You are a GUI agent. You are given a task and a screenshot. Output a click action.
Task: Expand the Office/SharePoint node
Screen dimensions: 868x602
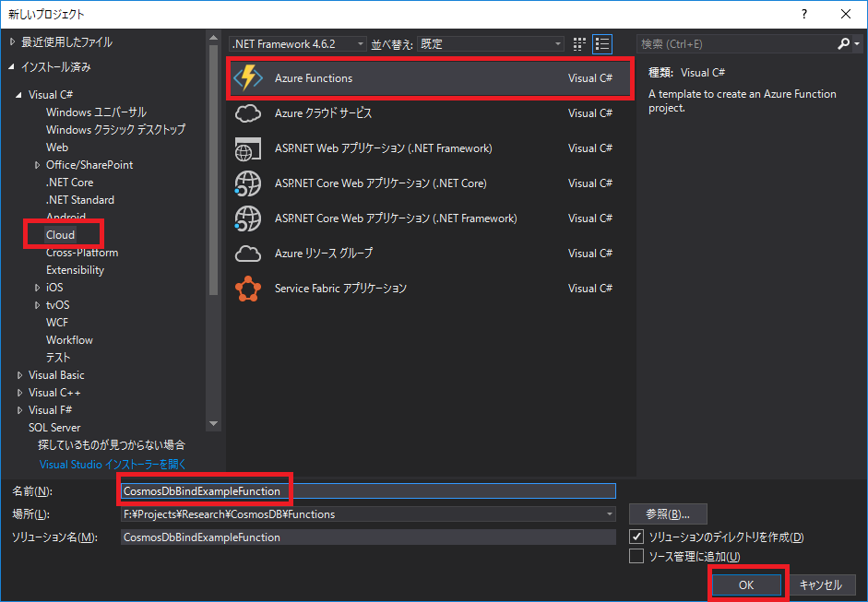(x=37, y=165)
